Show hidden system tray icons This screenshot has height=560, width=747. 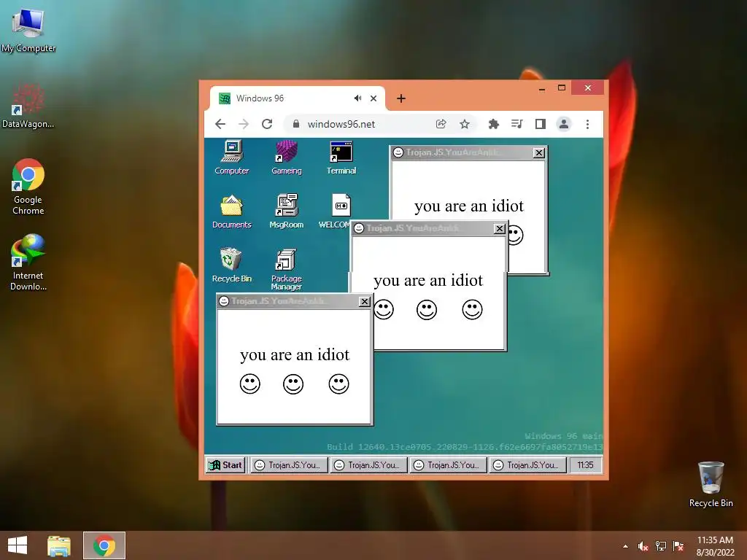click(625, 546)
